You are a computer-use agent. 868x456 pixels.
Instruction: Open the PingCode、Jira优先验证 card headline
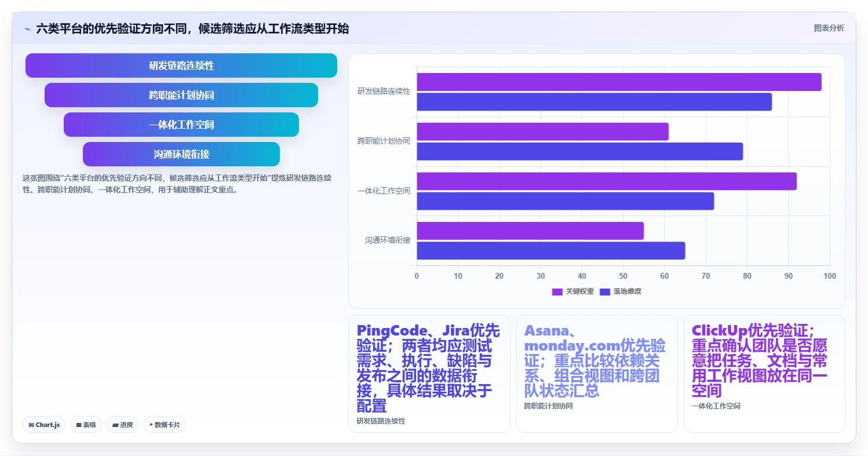428,368
